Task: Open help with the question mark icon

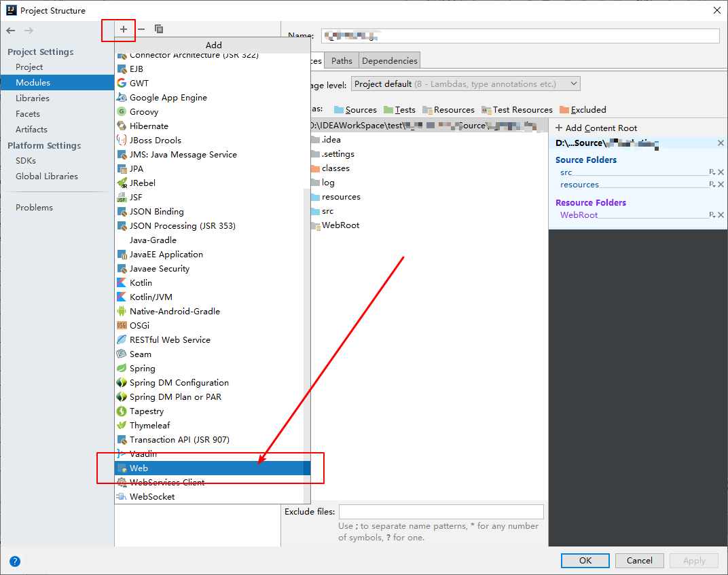Action: coord(15,561)
